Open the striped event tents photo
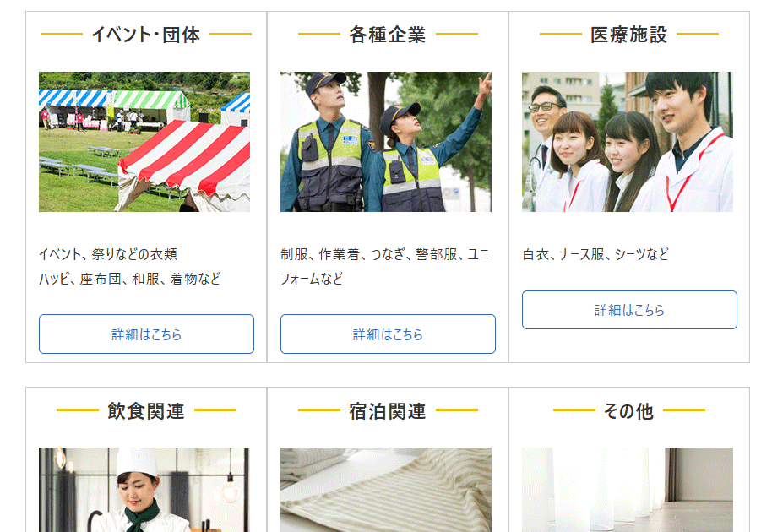 click(x=144, y=142)
